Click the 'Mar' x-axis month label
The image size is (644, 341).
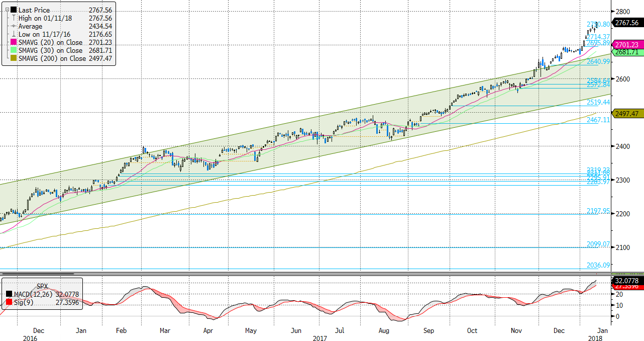tap(165, 331)
